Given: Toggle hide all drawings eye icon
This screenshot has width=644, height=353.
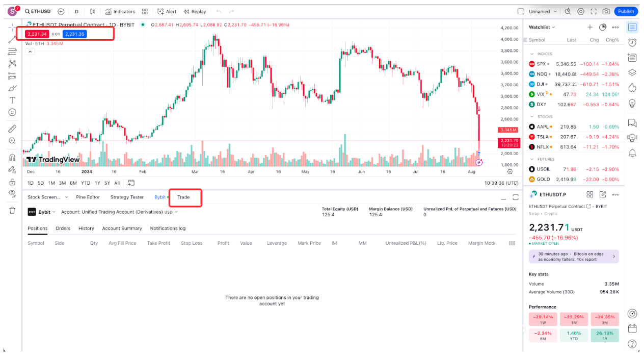Looking at the screenshot, I should pyautogui.click(x=12, y=193).
